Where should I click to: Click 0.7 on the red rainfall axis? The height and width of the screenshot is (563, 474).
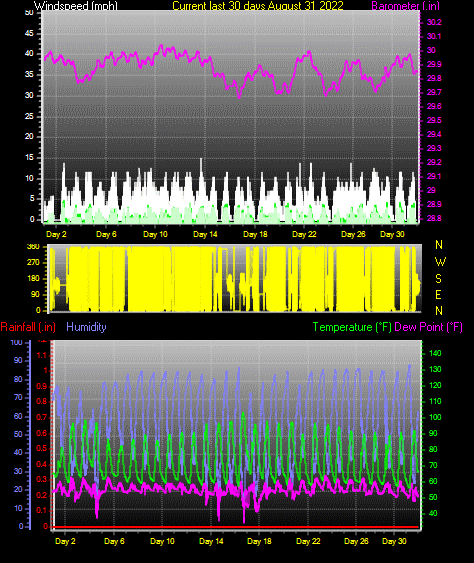tap(42, 417)
